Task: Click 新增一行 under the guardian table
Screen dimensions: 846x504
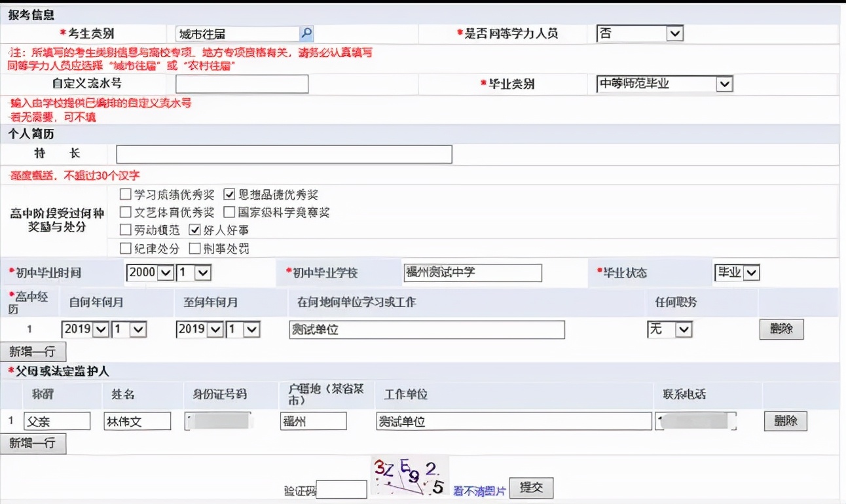Action: tap(34, 444)
